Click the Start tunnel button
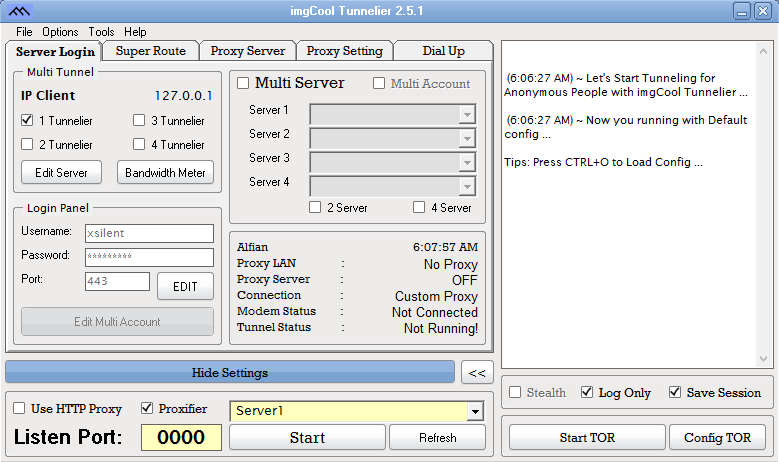Viewport: 779px width, 462px height. coord(307,437)
